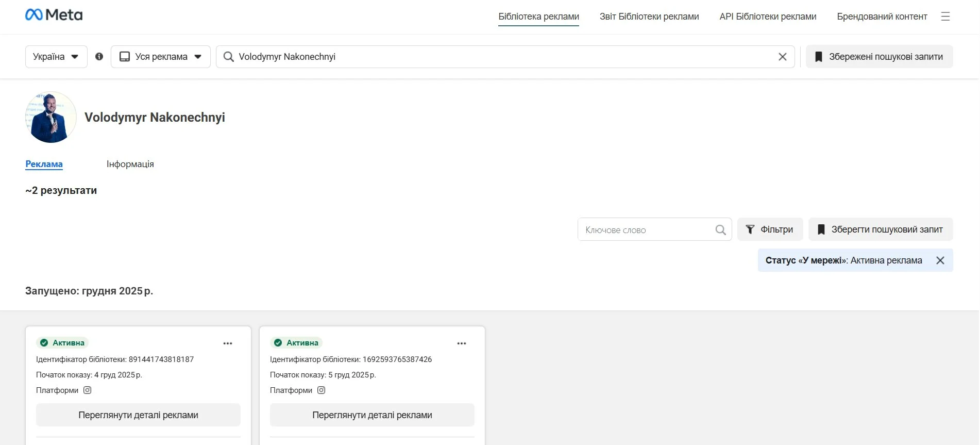Viewport: 980px width, 445px height.
Task: Click the ~2 результати text
Action: point(61,190)
